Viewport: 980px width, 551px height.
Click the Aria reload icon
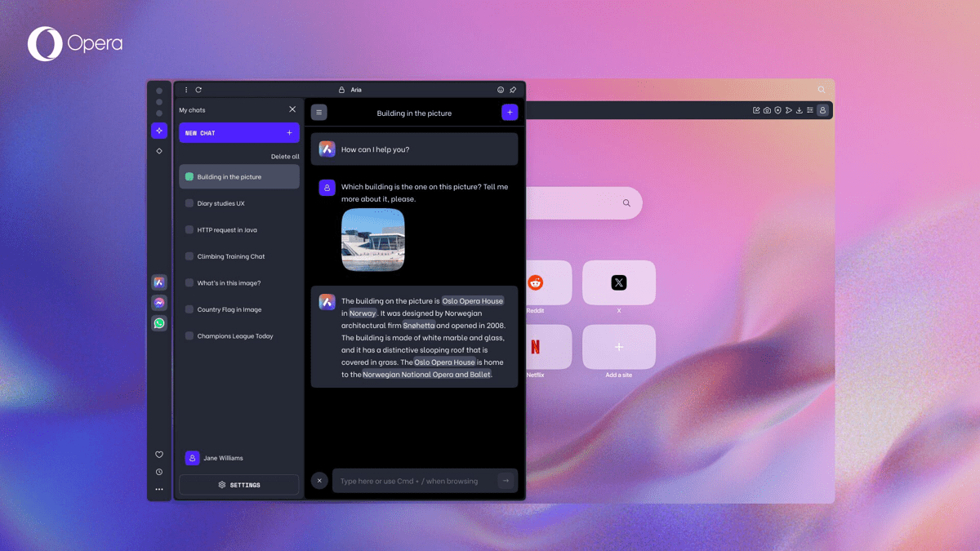(x=198, y=90)
